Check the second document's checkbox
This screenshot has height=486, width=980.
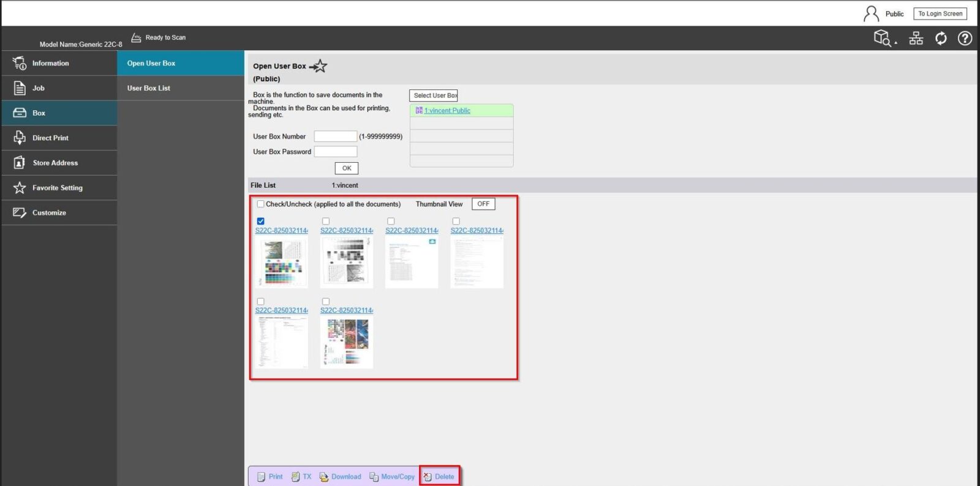[x=326, y=221]
